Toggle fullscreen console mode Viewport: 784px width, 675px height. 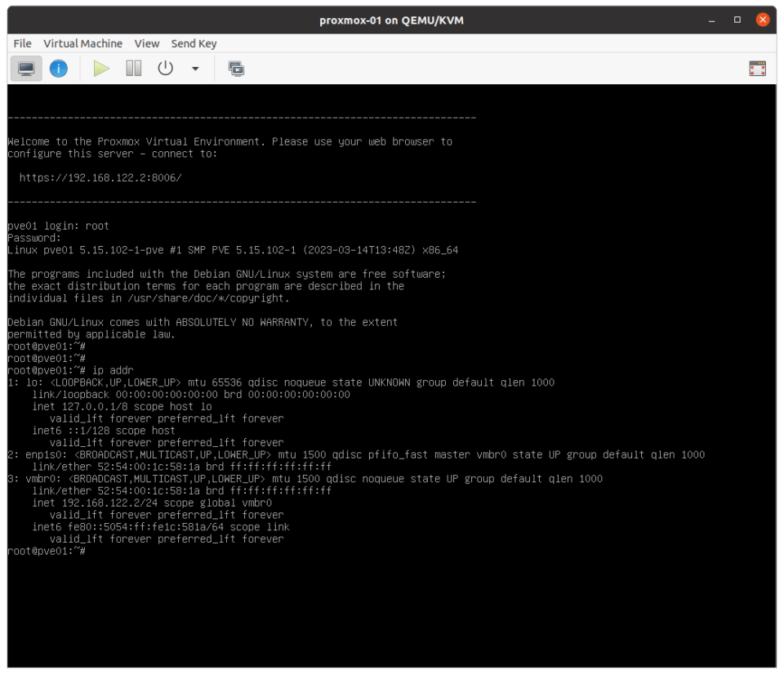point(757,69)
